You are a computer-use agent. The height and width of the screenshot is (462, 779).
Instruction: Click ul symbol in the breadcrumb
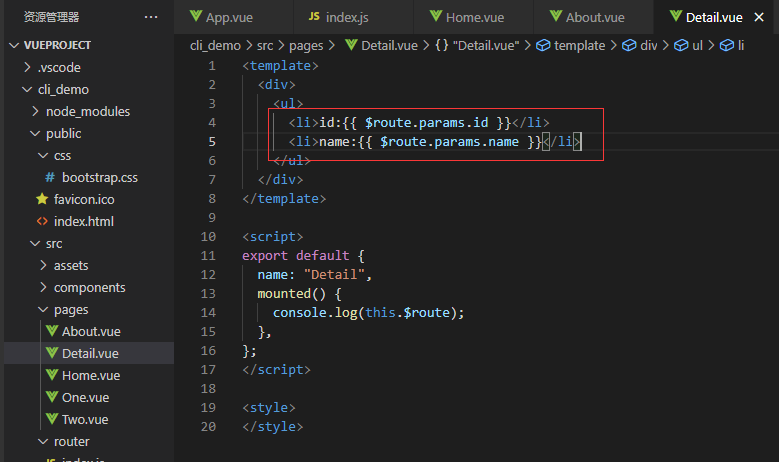tap(689, 46)
